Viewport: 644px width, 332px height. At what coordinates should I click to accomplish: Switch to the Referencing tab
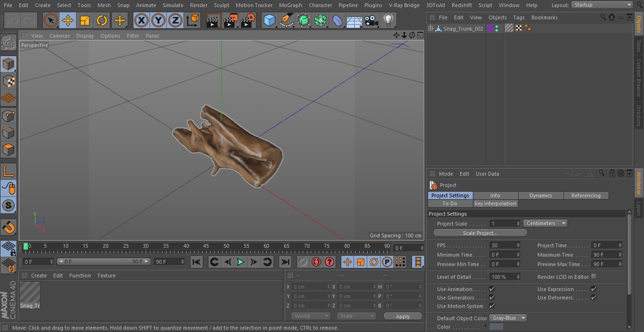coord(586,195)
